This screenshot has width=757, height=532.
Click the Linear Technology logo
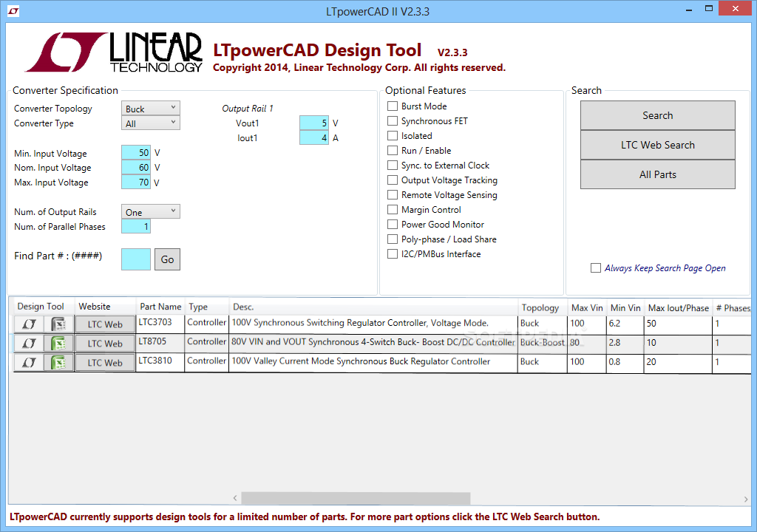click(113, 52)
